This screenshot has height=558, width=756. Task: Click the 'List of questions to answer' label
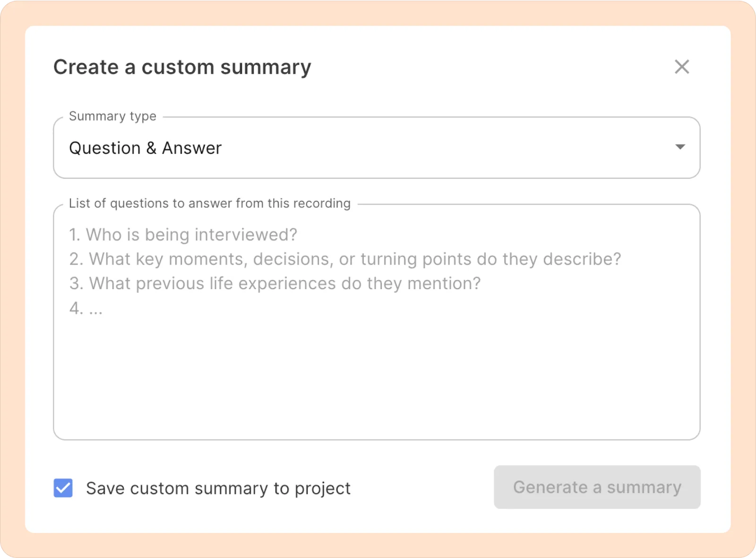[209, 204]
